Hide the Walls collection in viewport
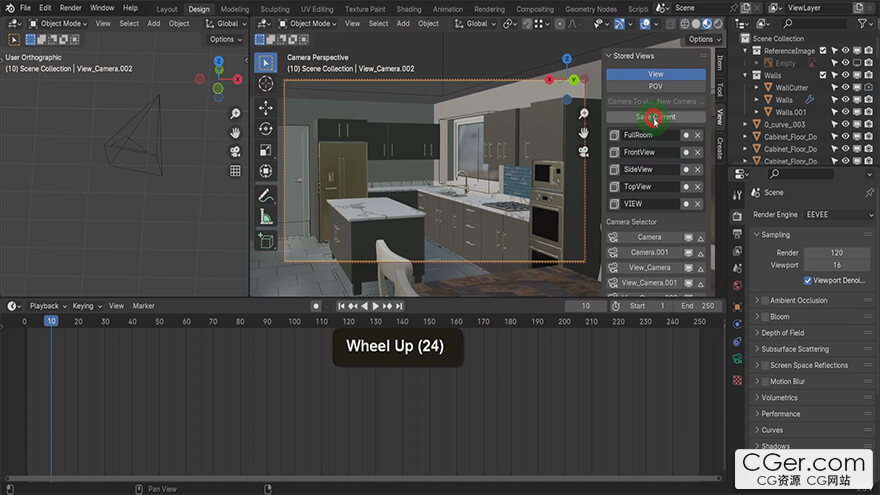This screenshot has height=495, width=880. pyautogui.click(x=846, y=75)
